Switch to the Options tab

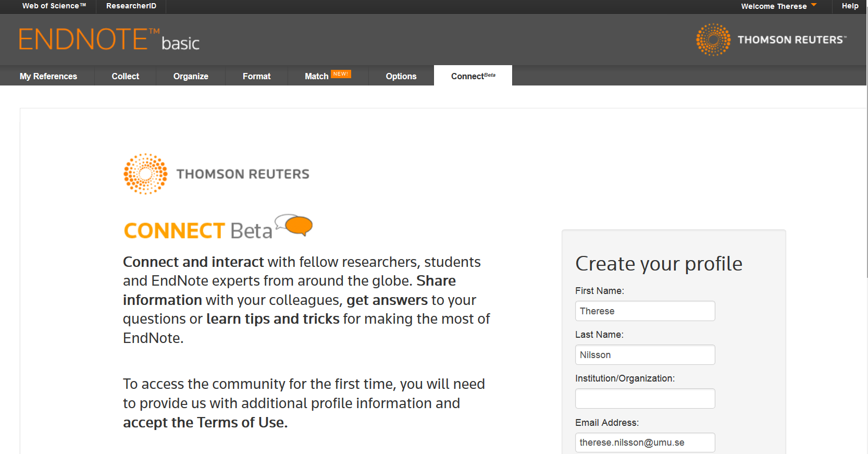(401, 76)
